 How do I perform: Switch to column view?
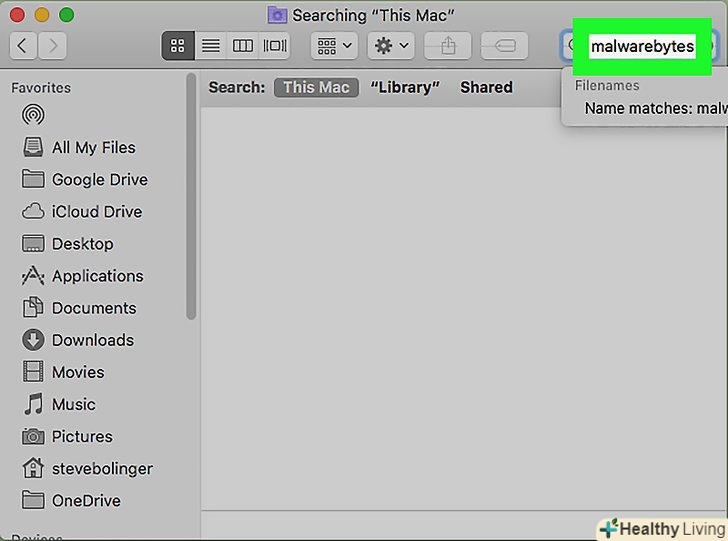[x=242, y=46]
